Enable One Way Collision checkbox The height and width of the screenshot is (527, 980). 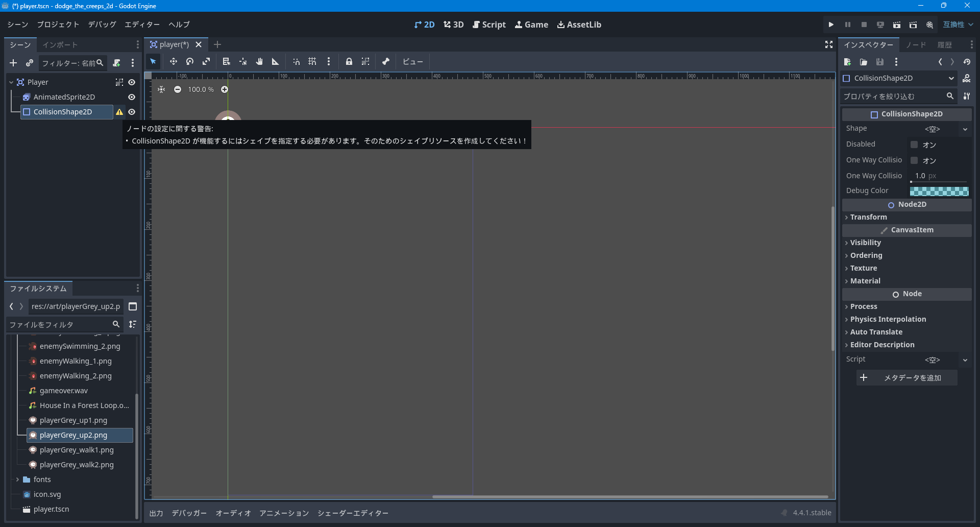(x=914, y=160)
